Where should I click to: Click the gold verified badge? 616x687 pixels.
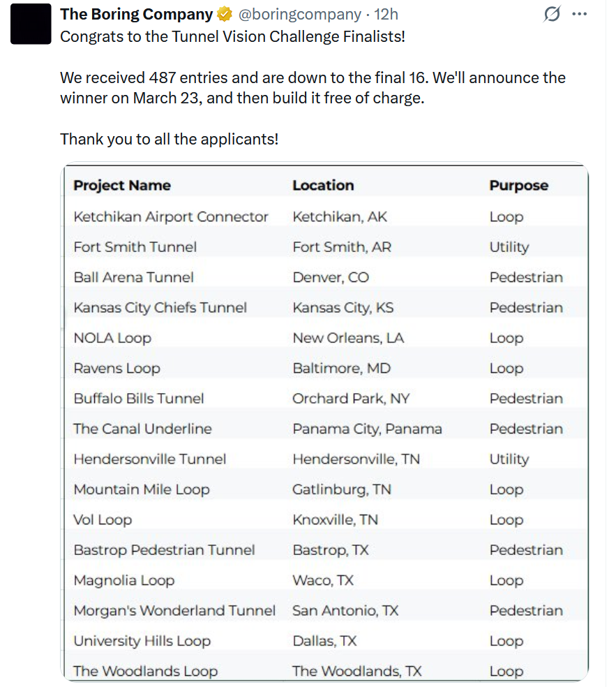pyautogui.click(x=225, y=15)
